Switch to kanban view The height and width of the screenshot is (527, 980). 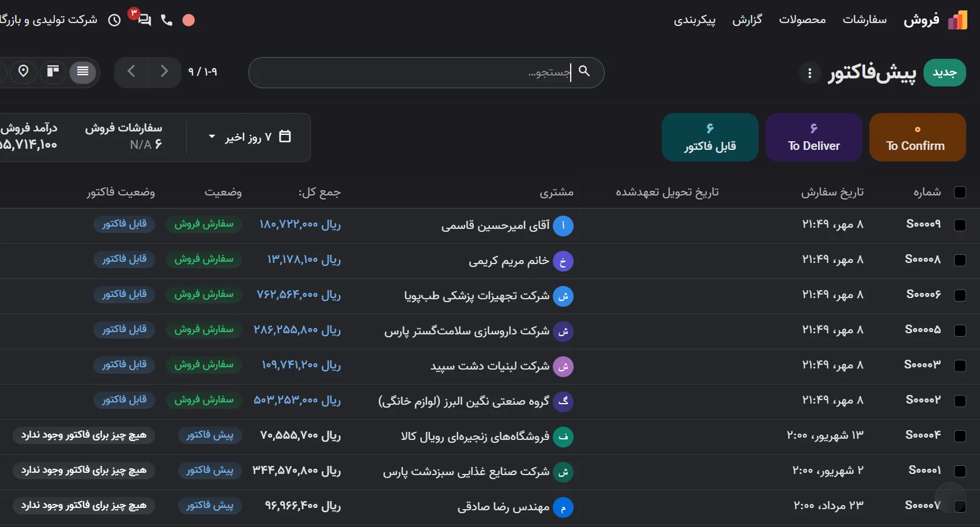pos(53,71)
